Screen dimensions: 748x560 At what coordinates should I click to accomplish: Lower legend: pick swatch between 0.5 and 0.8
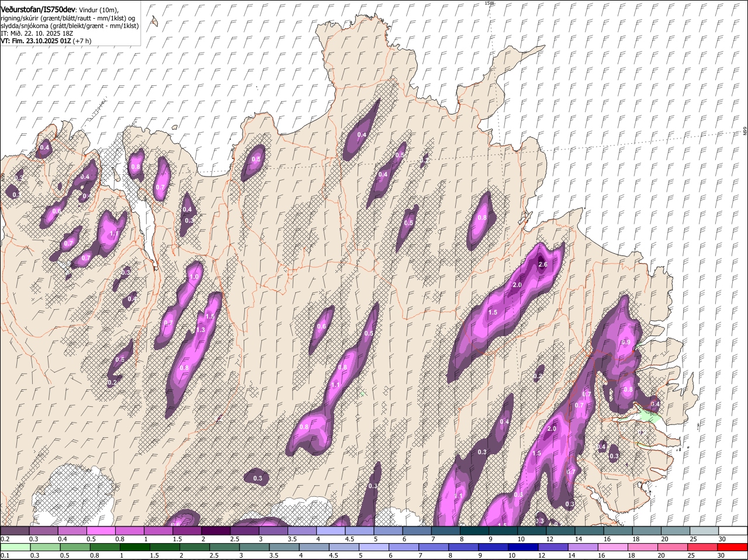click(x=75, y=547)
